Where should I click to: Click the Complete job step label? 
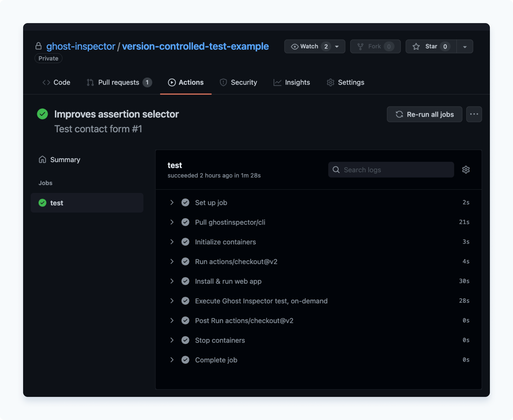(x=216, y=360)
